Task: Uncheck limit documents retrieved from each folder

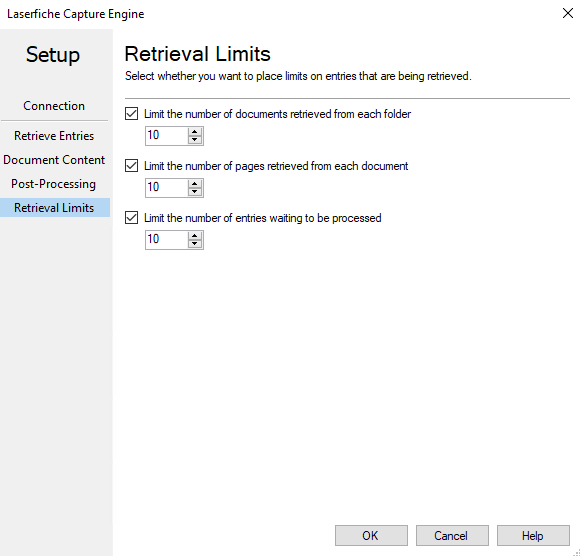Action: click(x=131, y=114)
